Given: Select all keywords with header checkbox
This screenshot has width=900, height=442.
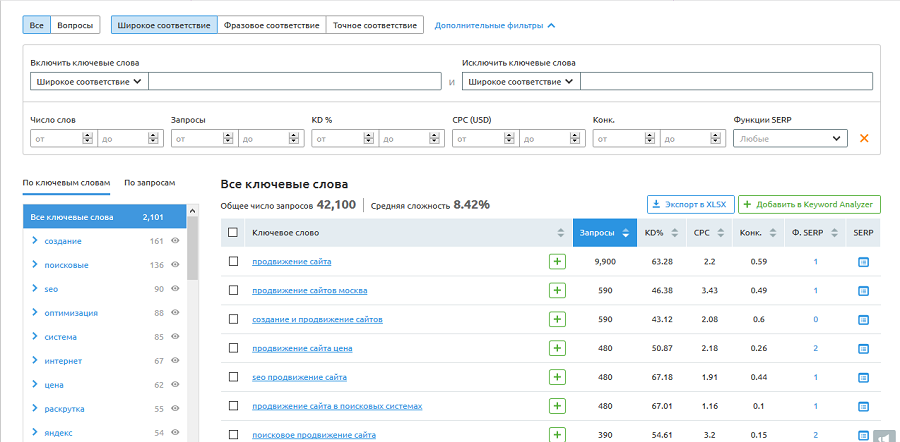Looking at the screenshot, I should pos(232,233).
